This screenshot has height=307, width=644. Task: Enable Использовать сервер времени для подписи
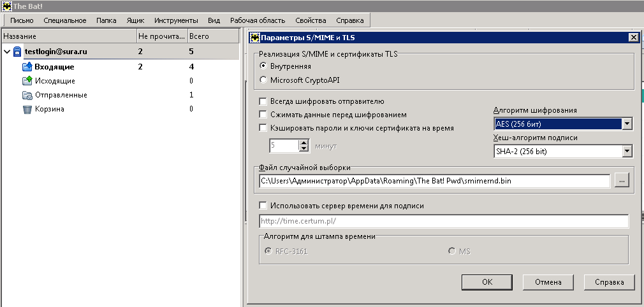click(x=263, y=206)
